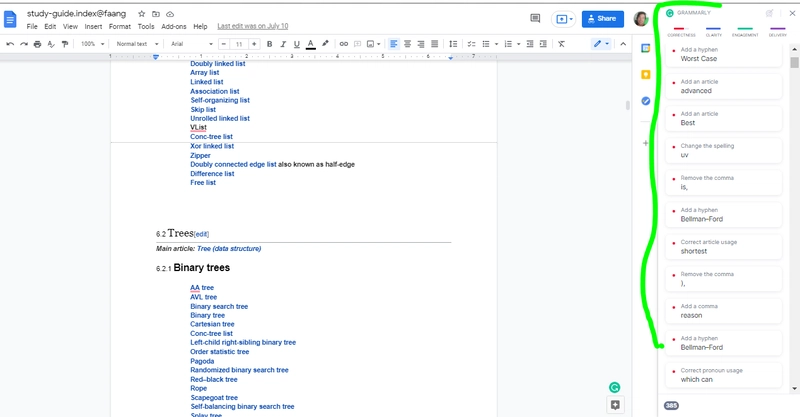Screen dimensions: 800x417
Task: Open the View menu
Action: pyautogui.click(x=70, y=27)
